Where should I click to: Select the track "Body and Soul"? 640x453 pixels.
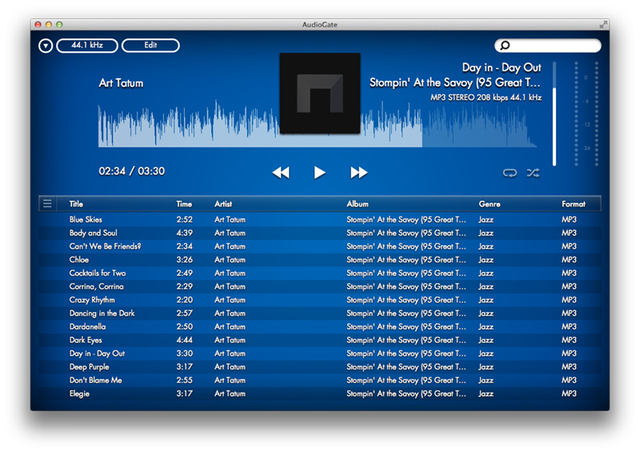pos(320,233)
